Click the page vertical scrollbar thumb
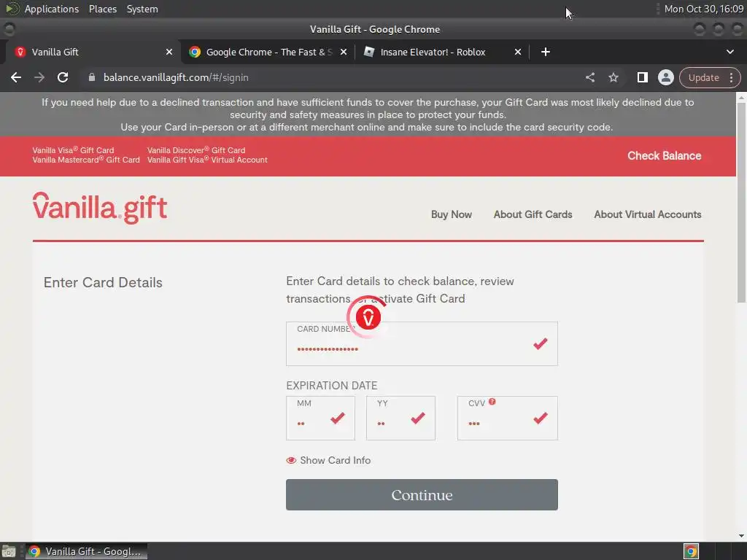 [x=741, y=203]
